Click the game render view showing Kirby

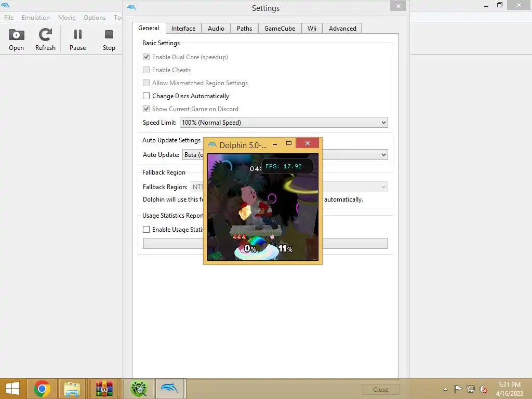pyautogui.click(x=263, y=207)
